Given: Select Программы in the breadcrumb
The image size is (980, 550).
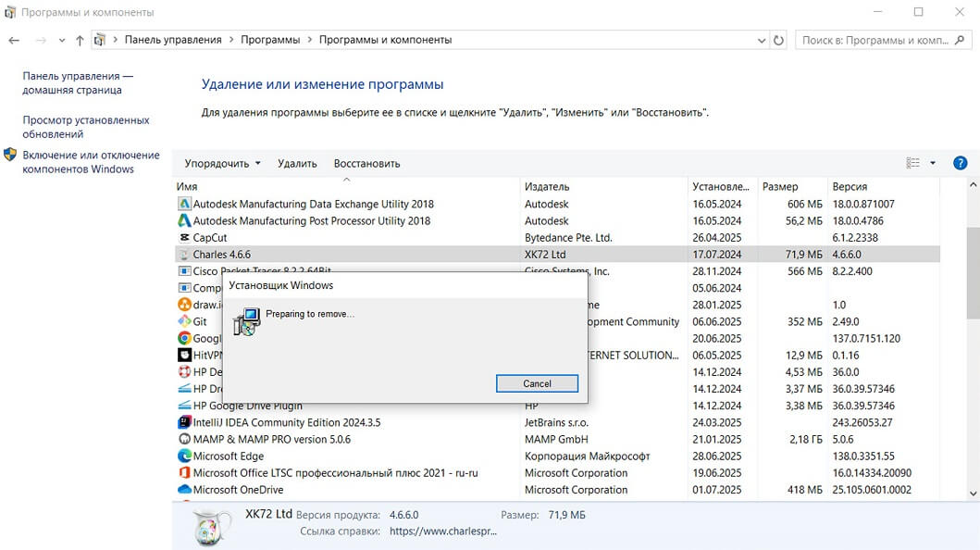Looking at the screenshot, I should point(270,40).
